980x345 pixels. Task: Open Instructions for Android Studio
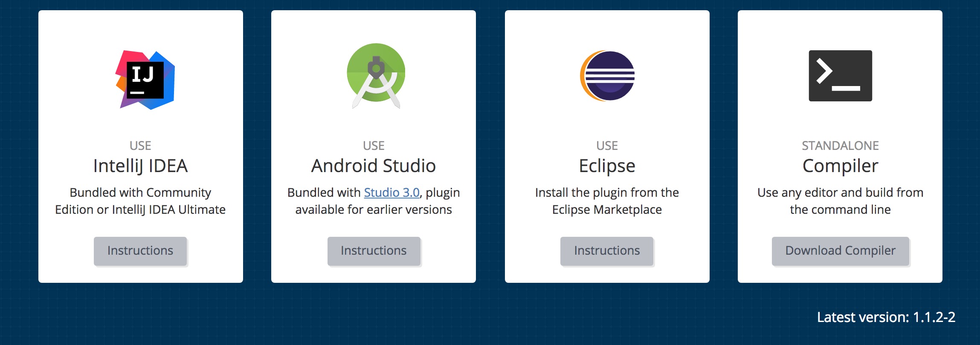374,251
